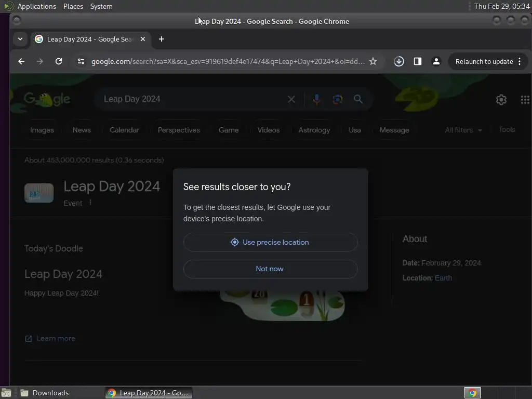Click the clock showing Thu Feb 29
The height and width of the screenshot is (399, 532).
tap(502, 6)
